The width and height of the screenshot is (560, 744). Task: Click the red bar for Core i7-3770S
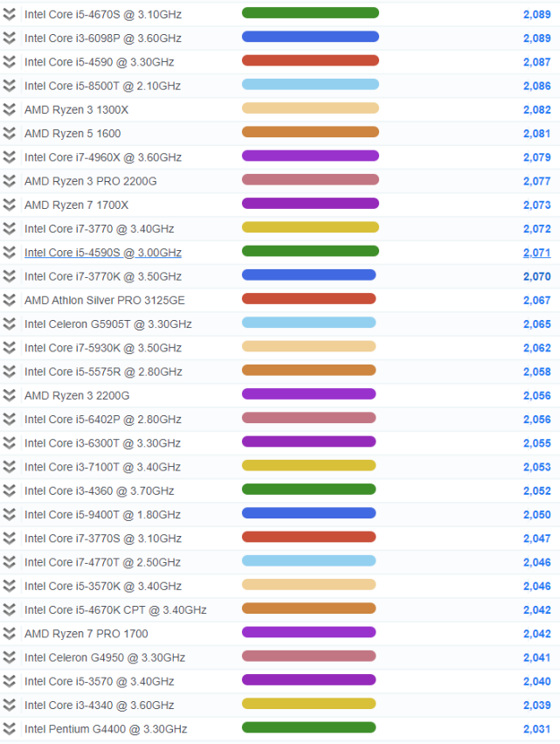click(x=308, y=537)
